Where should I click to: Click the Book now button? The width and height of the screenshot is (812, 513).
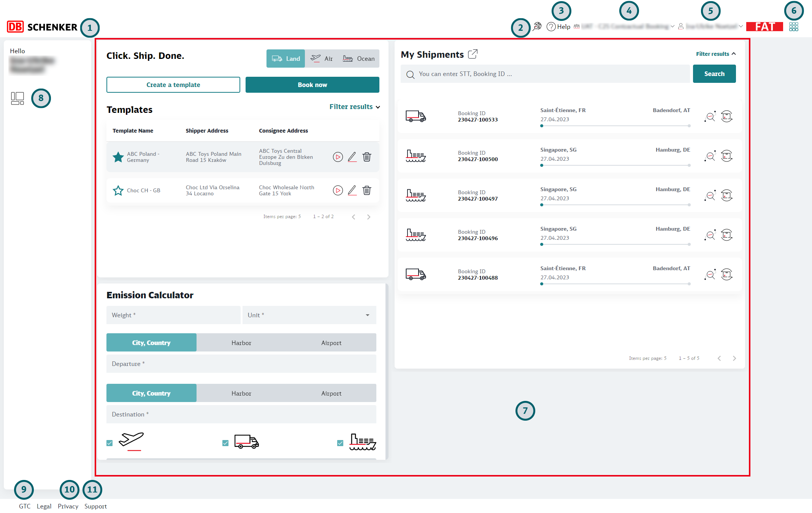click(x=312, y=85)
